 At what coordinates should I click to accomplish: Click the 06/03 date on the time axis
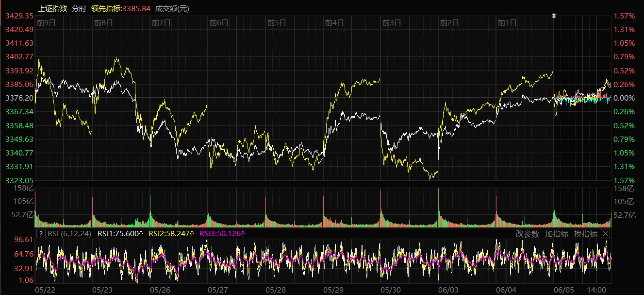[x=449, y=290]
